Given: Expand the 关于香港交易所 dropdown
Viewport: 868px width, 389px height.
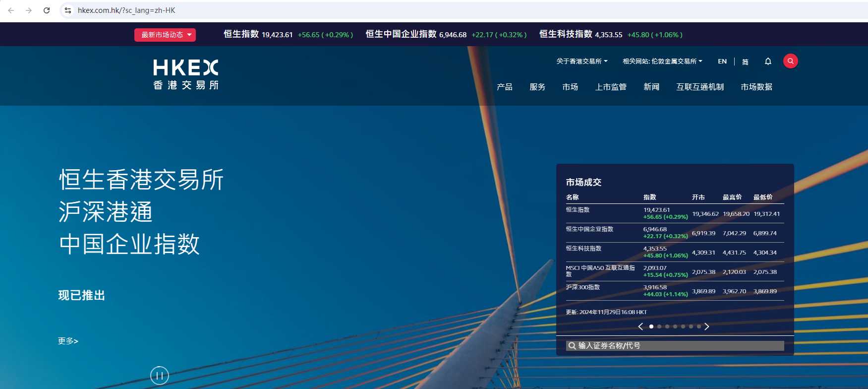Looking at the screenshot, I should (581, 62).
